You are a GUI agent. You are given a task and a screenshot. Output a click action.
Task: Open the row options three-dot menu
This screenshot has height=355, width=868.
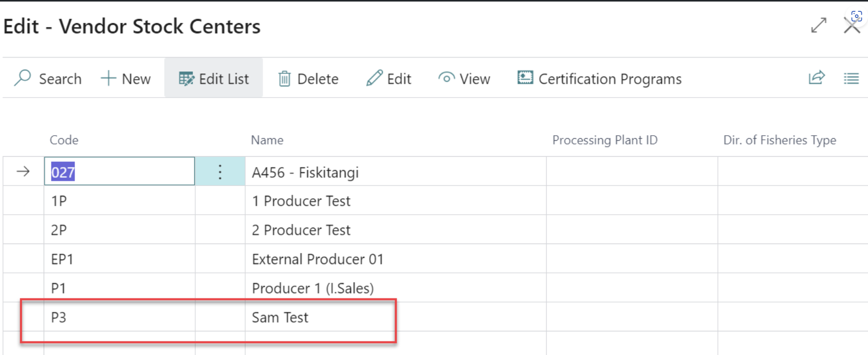coord(220,172)
